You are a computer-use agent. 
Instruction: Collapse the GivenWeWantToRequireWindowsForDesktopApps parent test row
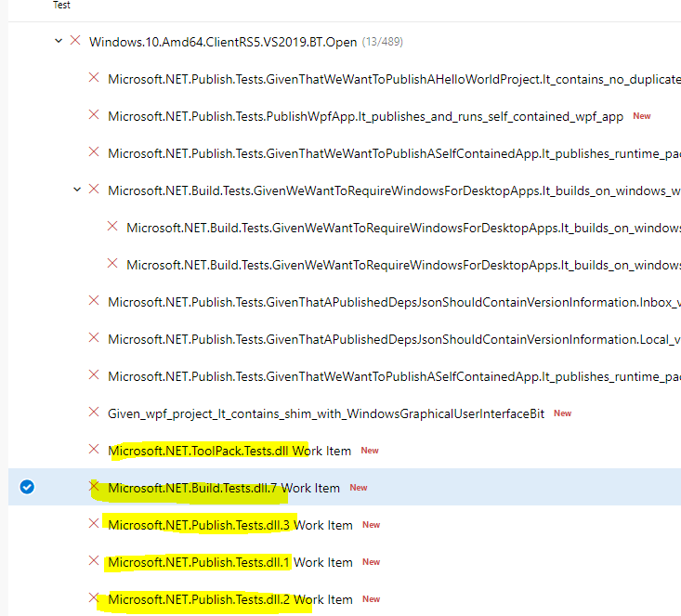[77, 190]
